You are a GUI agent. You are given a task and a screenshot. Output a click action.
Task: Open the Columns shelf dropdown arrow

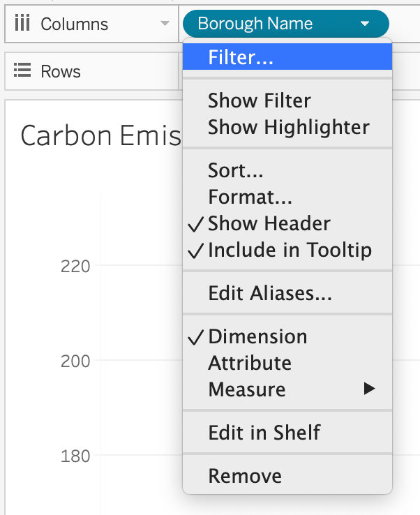(x=165, y=24)
